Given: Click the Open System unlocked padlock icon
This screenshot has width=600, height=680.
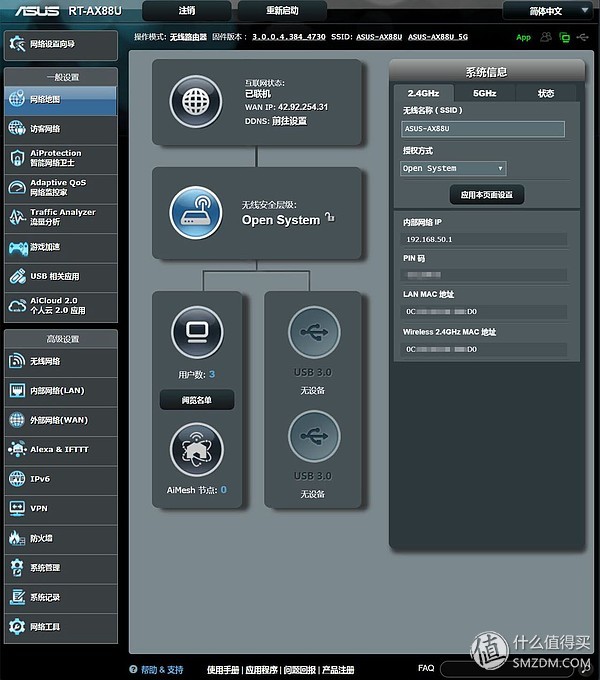Looking at the screenshot, I should click(x=330, y=216).
